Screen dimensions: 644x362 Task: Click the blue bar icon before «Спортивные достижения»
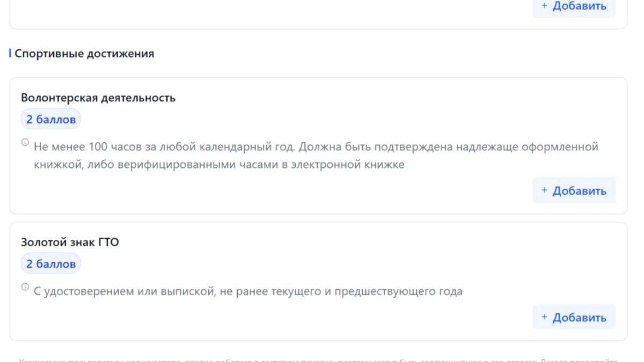click(10, 53)
